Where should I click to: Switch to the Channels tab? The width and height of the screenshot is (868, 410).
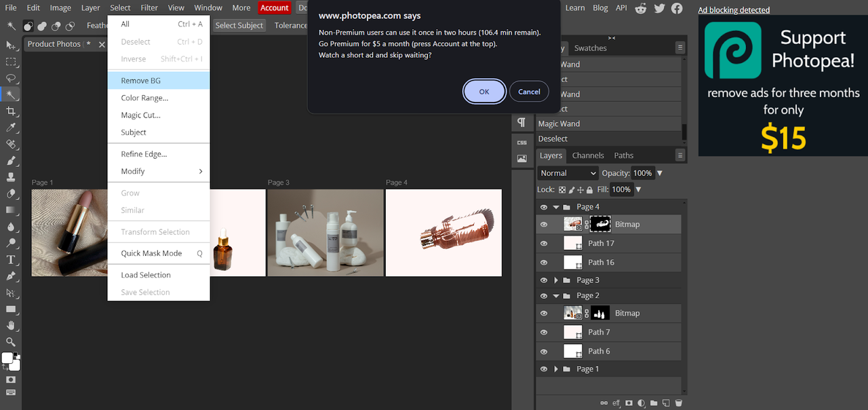pos(588,155)
